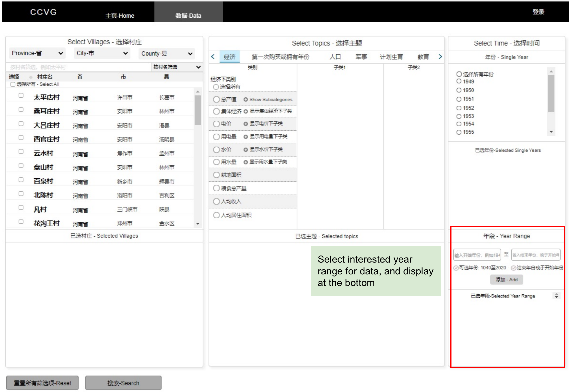Image resolution: width=569 pixels, height=392 pixels.
Task: Open the 计划生育 topic tab
Action: click(x=391, y=57)
